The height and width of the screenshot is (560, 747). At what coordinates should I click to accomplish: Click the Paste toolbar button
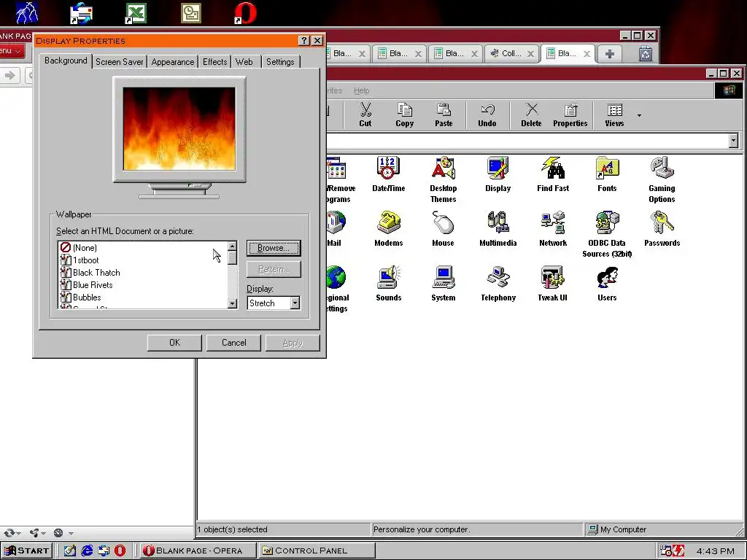[444, 115]
